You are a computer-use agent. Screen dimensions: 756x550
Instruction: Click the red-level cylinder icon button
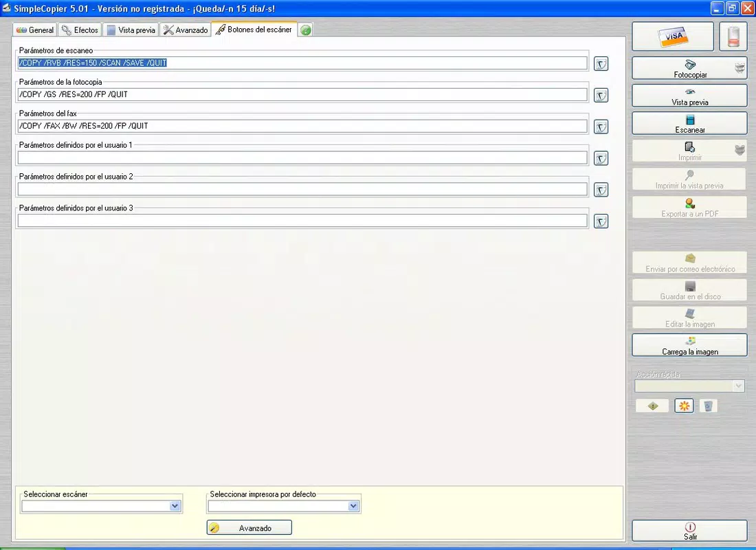click(733, 36)
